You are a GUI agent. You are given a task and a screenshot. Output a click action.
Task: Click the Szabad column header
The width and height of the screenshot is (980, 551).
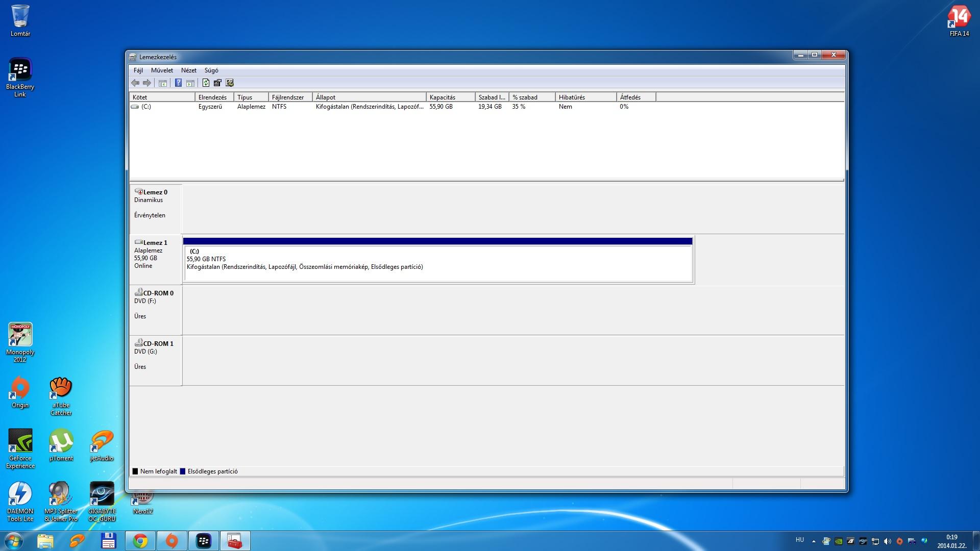[x=492, y=97]
